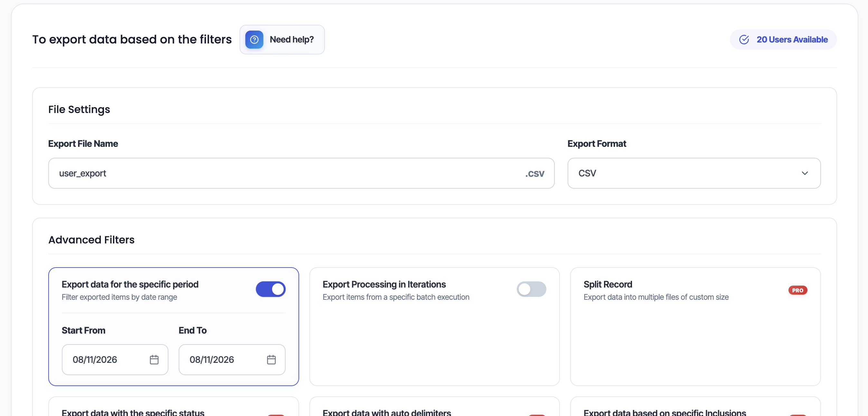Click the Export File Name label

(83, 144)
